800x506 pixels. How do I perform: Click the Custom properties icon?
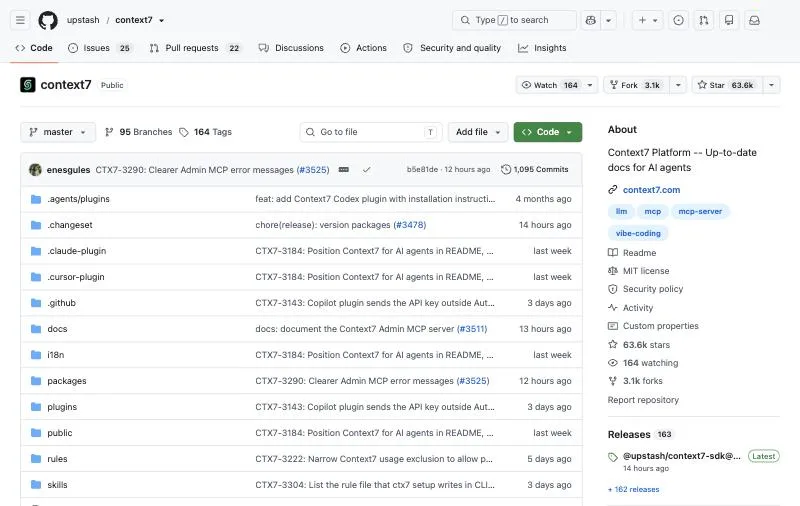[613, 326]
